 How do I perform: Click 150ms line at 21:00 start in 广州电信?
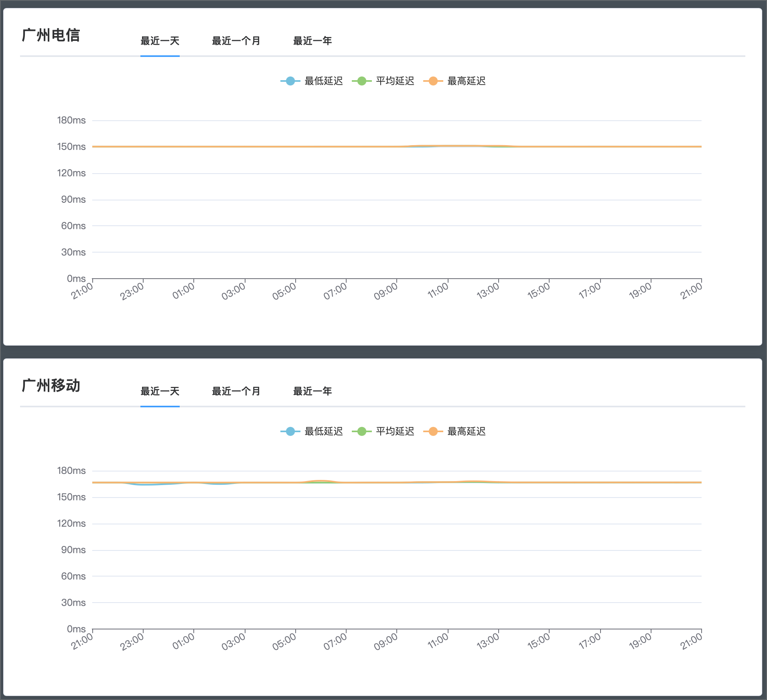point(93,147)
